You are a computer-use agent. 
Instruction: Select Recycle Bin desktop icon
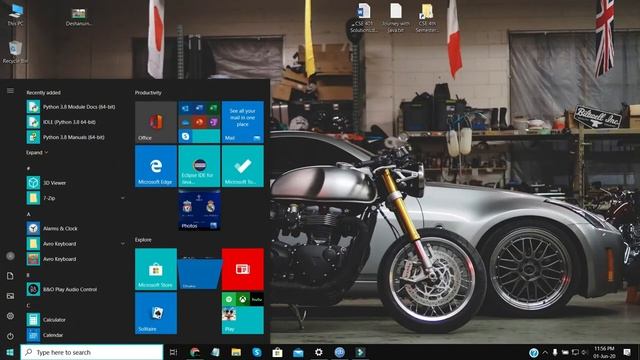pos(16,52)
